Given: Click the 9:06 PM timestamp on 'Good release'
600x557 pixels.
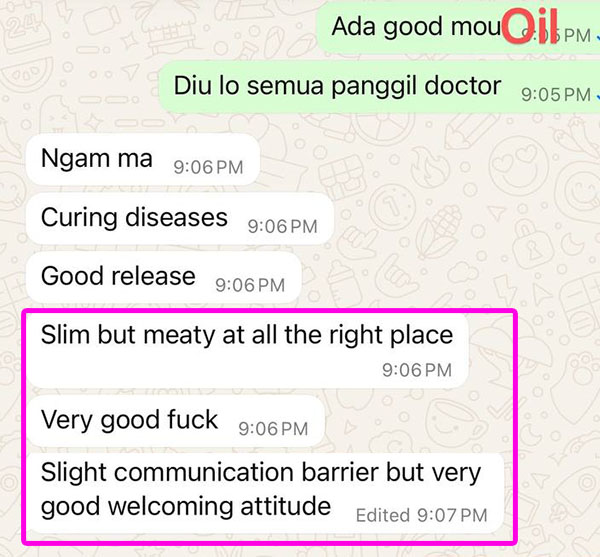Looking at the screenshot, I should [x=250, y=285].
